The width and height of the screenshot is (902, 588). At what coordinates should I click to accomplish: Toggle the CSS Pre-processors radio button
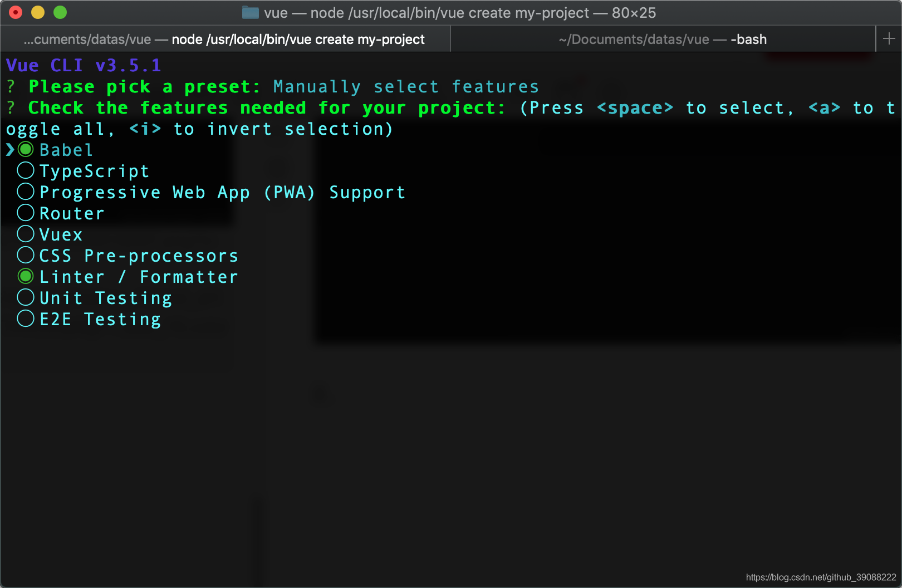click(26, 255)
